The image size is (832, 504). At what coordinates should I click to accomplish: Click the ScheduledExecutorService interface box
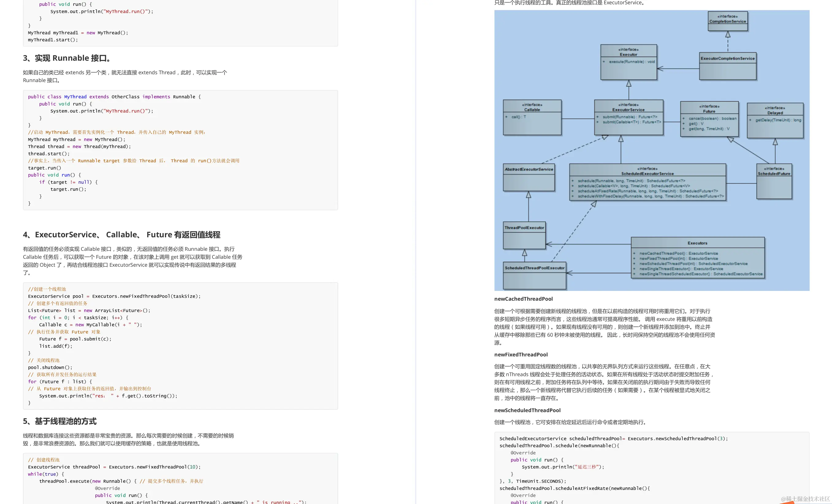pyautogui.click(x=647, y=182)
